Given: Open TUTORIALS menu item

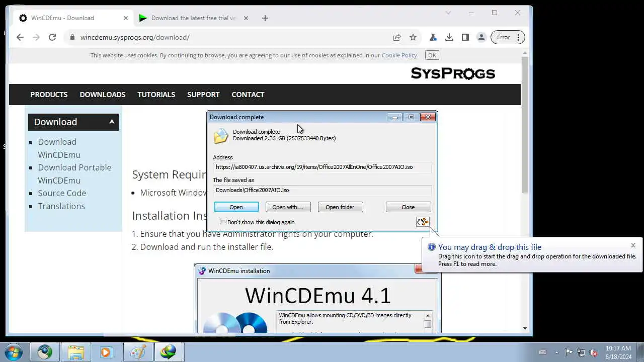Looking at the screenshot, I should 156,95.
